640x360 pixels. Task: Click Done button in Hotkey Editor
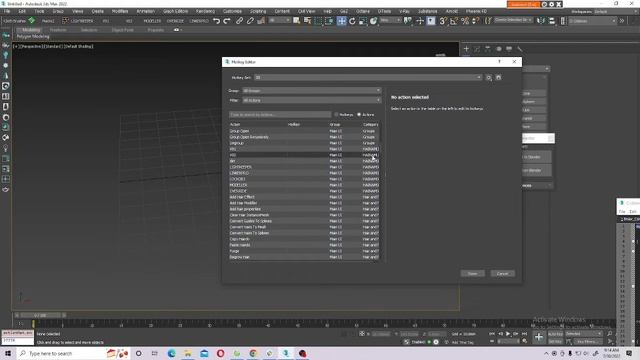point(473,273)
